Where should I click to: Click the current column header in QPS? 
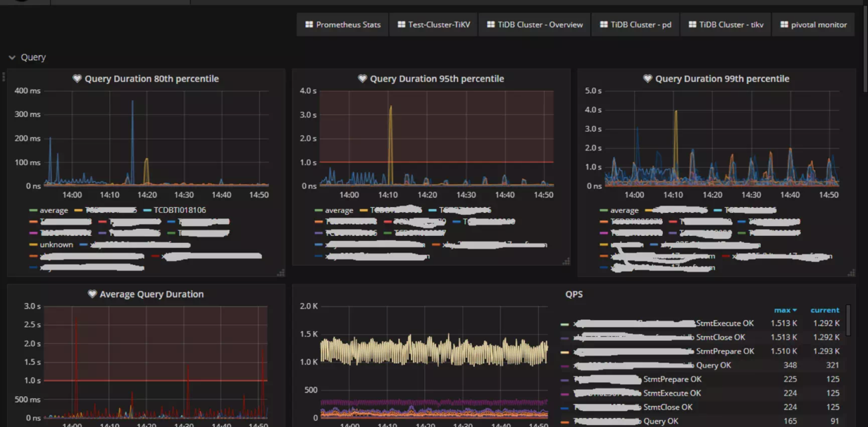(825, 310)
